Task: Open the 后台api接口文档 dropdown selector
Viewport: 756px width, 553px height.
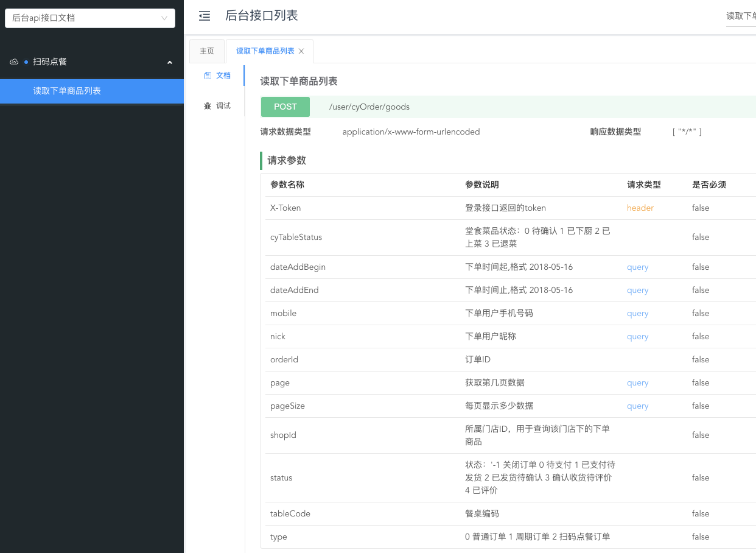Action: [89, 18]
